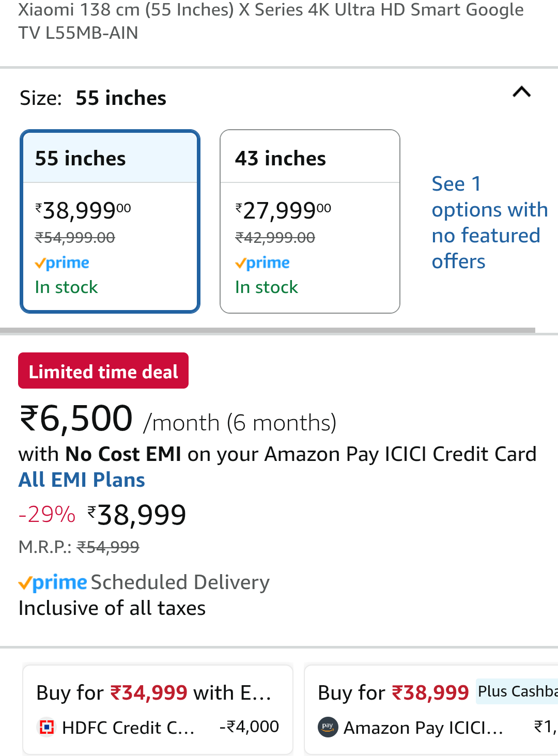Click the prime Scheduled Delivery logo
Screen dimensions: 558x756
(53, 582)
